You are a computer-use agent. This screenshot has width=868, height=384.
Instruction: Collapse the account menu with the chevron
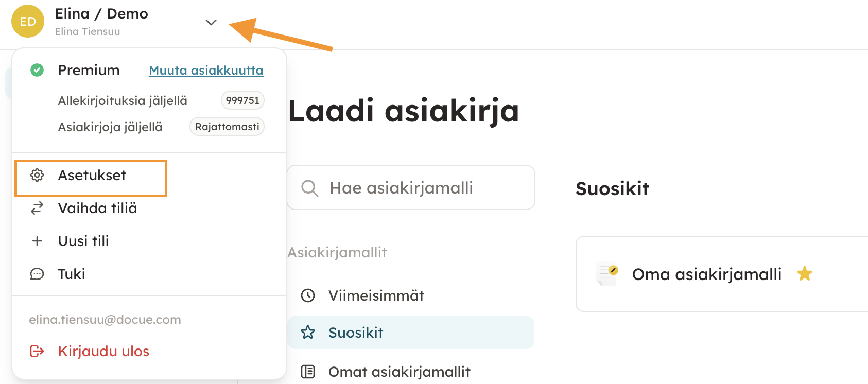pos(211,22)
